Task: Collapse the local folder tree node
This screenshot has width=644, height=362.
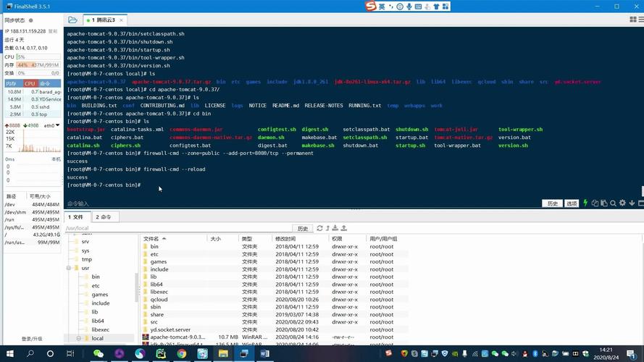Action: click(78, 338)
